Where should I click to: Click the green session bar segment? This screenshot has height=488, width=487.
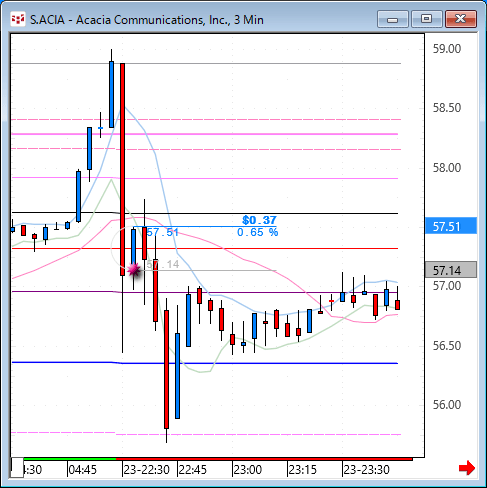70,459
